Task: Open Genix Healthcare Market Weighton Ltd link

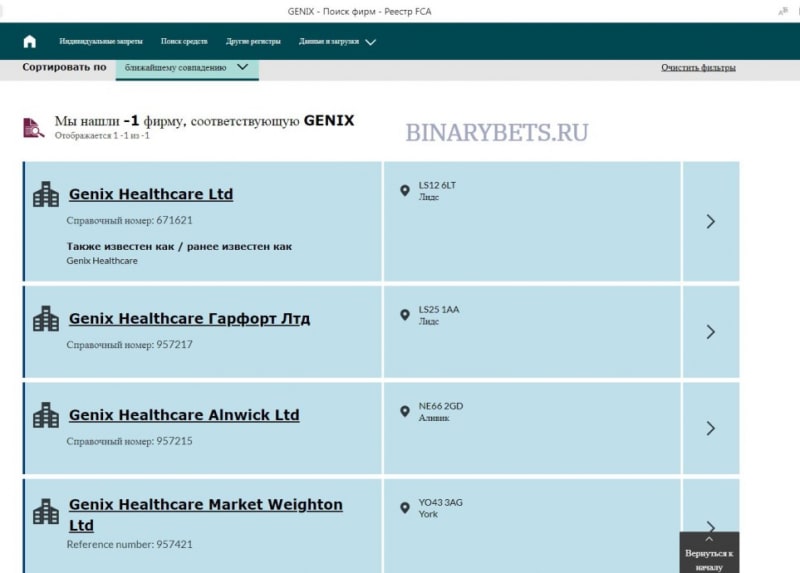Action: click(x=206, y=514)
